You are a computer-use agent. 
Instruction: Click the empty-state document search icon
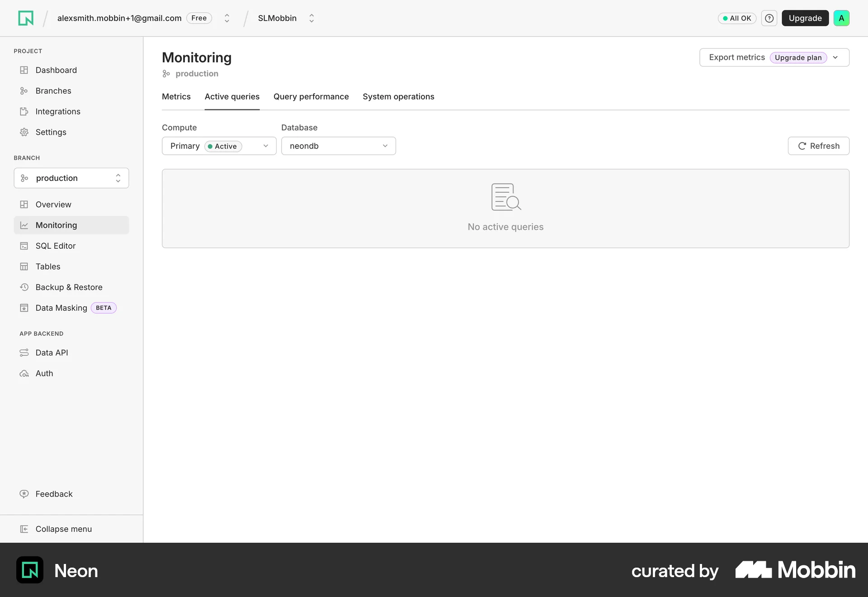506,197
